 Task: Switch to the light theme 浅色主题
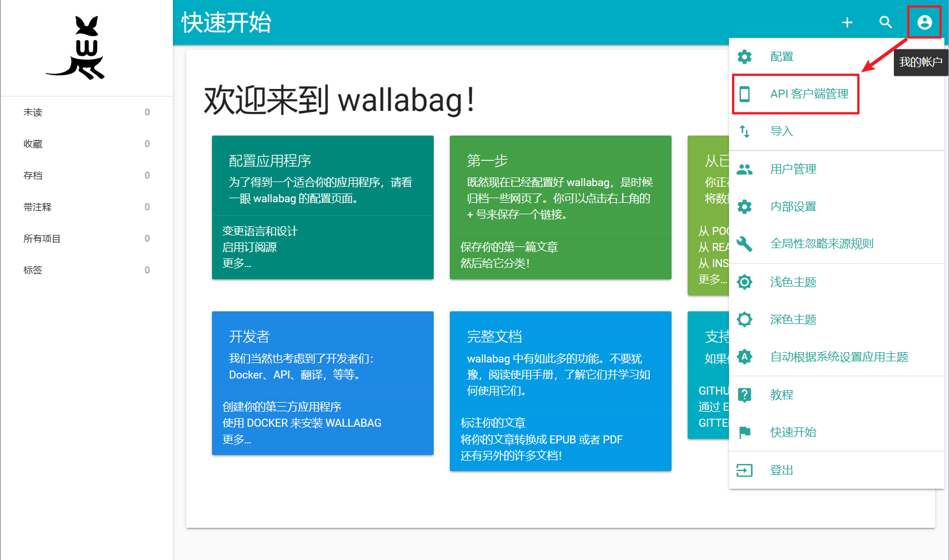click(x=792, y=282)
